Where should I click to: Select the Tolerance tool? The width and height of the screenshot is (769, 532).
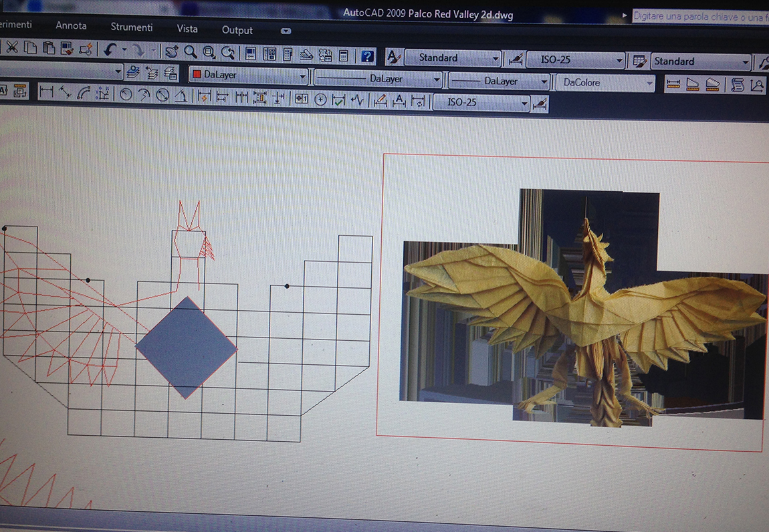point(302,98)
